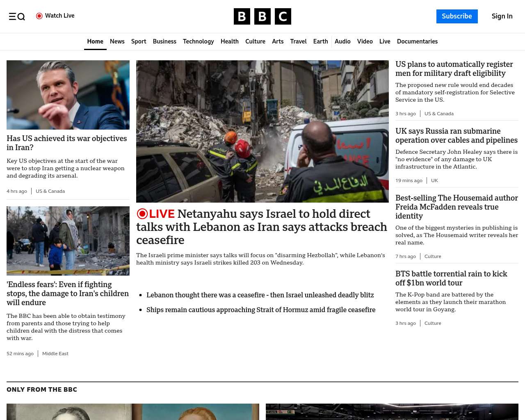The image size is (525, 420).
Task: Read the Russia submarine operation story
Action: [x=456, y=136]
